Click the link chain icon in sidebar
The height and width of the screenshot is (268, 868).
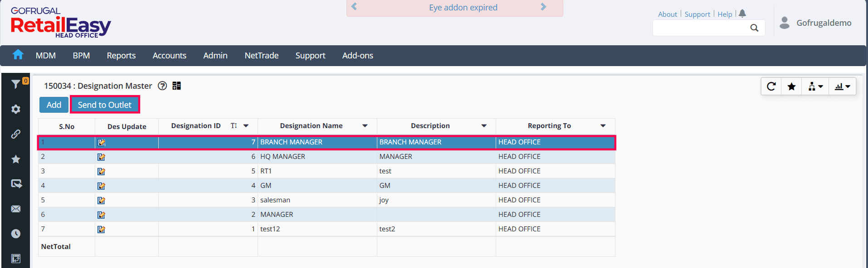16,134
